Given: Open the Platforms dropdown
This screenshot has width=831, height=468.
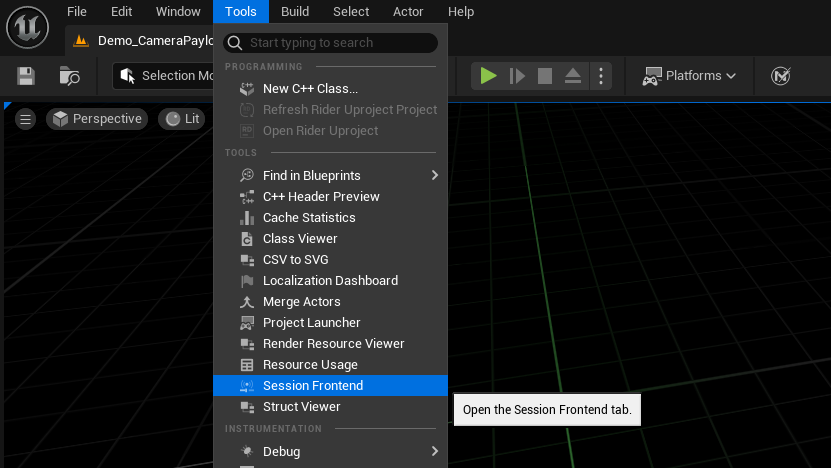Looking at the screenshot, I should [x=689, y=76].
